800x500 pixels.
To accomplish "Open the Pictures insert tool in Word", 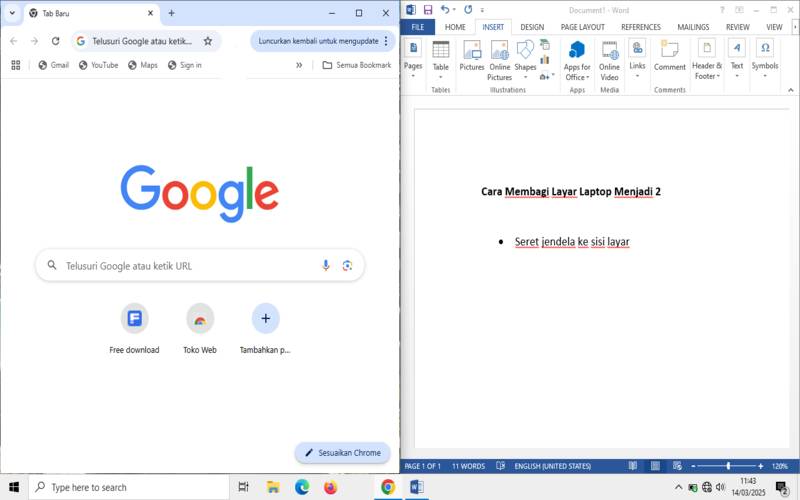I will pyautogui.click(x=472, y=55).
